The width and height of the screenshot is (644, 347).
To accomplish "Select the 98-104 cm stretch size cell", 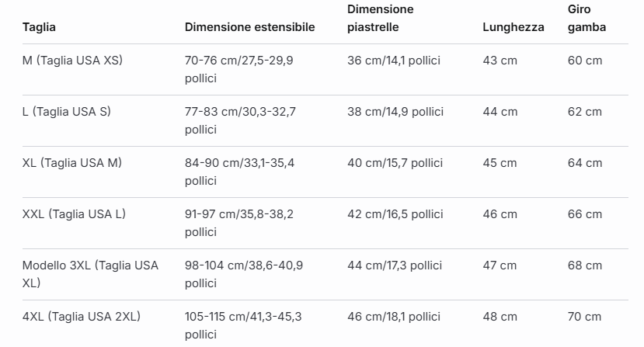I will [244, 274].
